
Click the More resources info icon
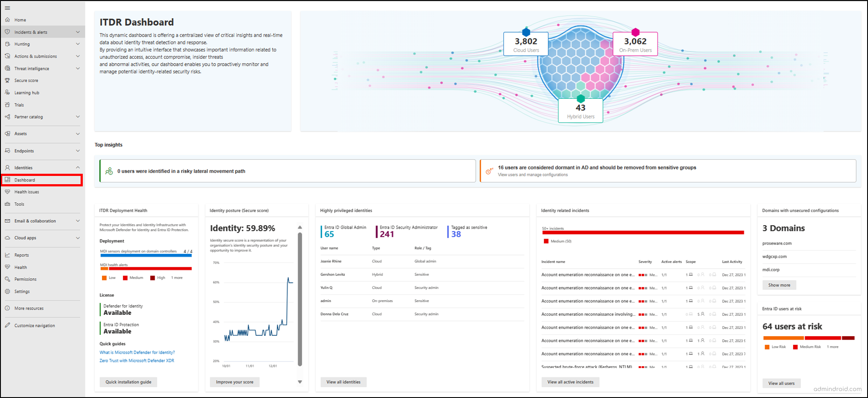[7, 308]
